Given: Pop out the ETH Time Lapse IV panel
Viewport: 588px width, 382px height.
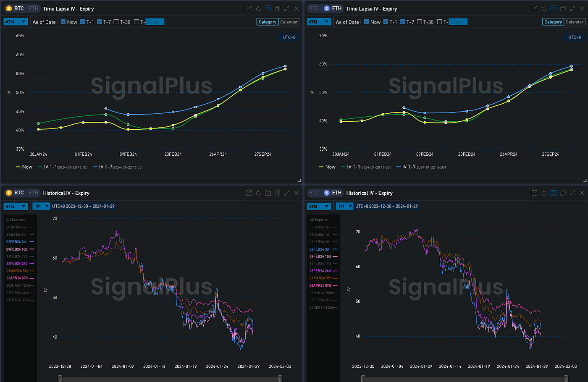Looking at the screenshot, I should 534,9.
